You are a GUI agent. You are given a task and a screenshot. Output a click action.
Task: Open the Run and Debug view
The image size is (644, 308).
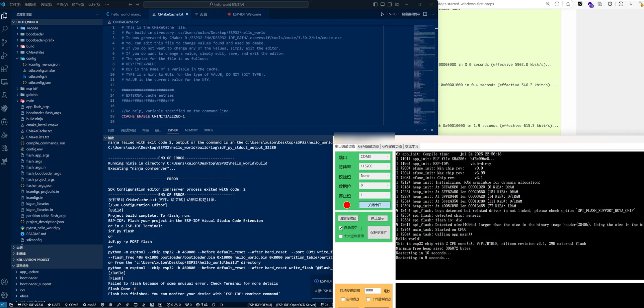(x=4, y=56)
